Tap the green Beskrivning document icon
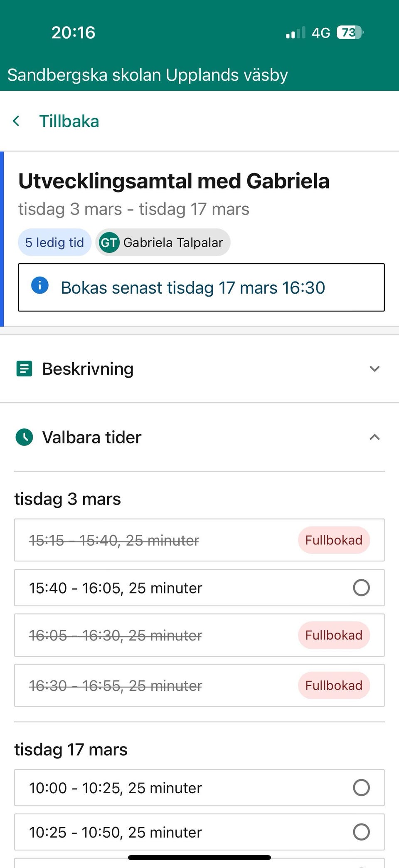399x868 pixels. (x=24, y=369)
